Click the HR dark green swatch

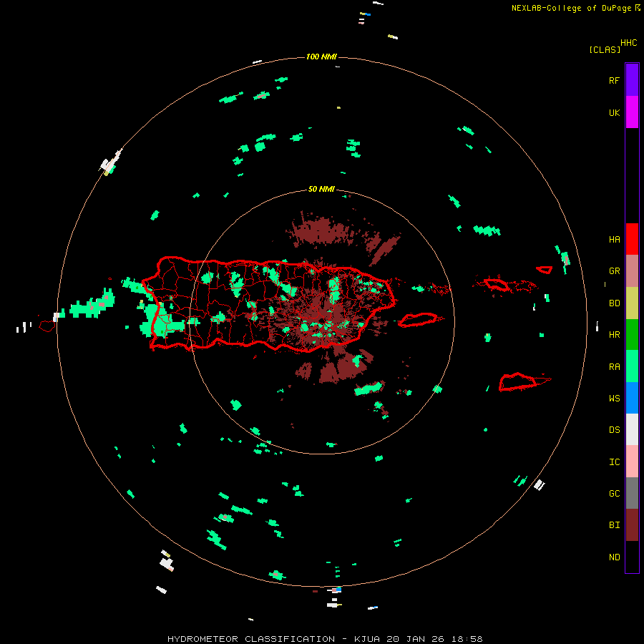point(632,334)
